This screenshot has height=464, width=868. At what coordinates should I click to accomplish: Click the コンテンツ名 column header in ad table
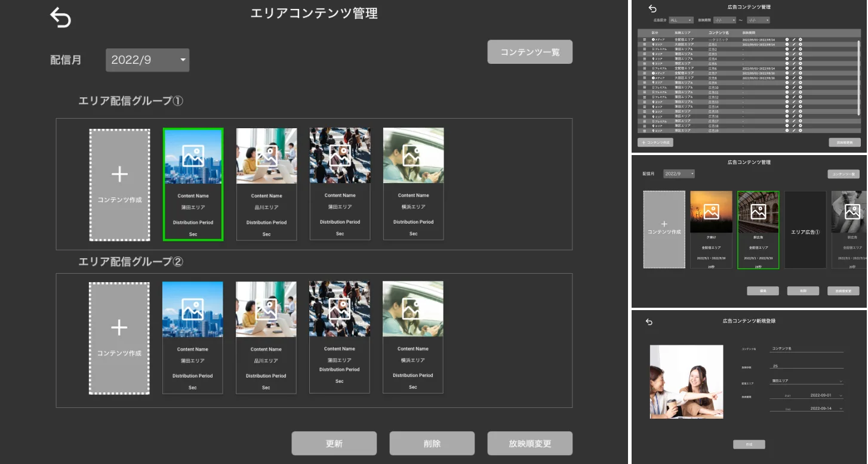pyautogui.click(x=719, y=32)
